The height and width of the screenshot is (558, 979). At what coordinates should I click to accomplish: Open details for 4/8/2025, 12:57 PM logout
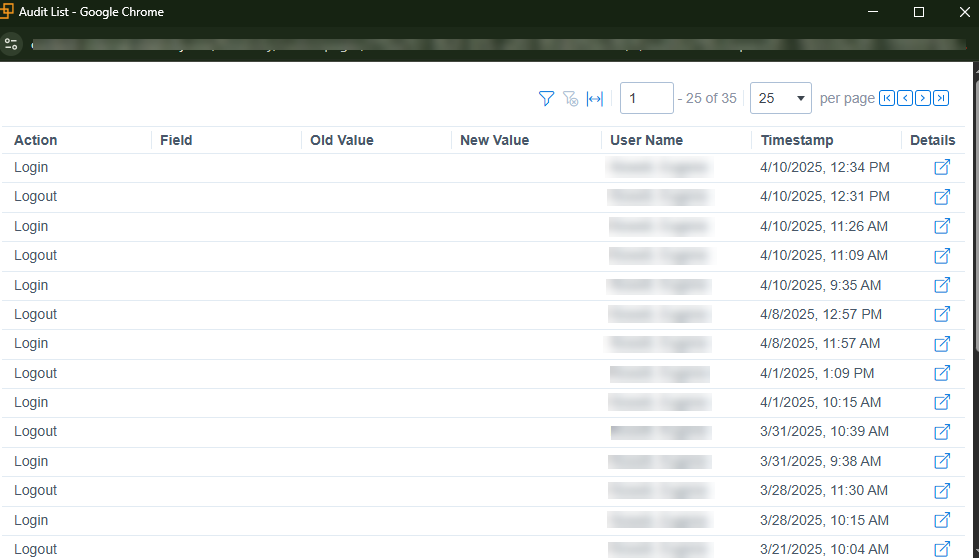942,314
